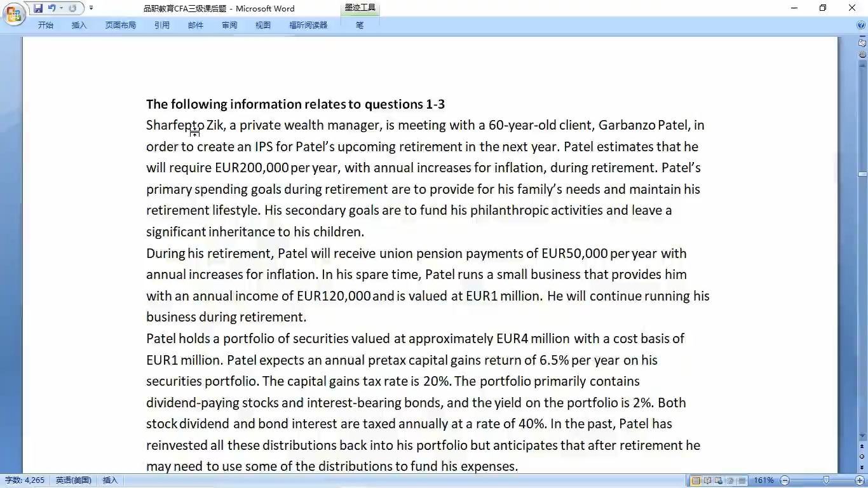The image size is (868, 488).
Task: Click the zoom slider handle
Action: (x=826, y=480)
